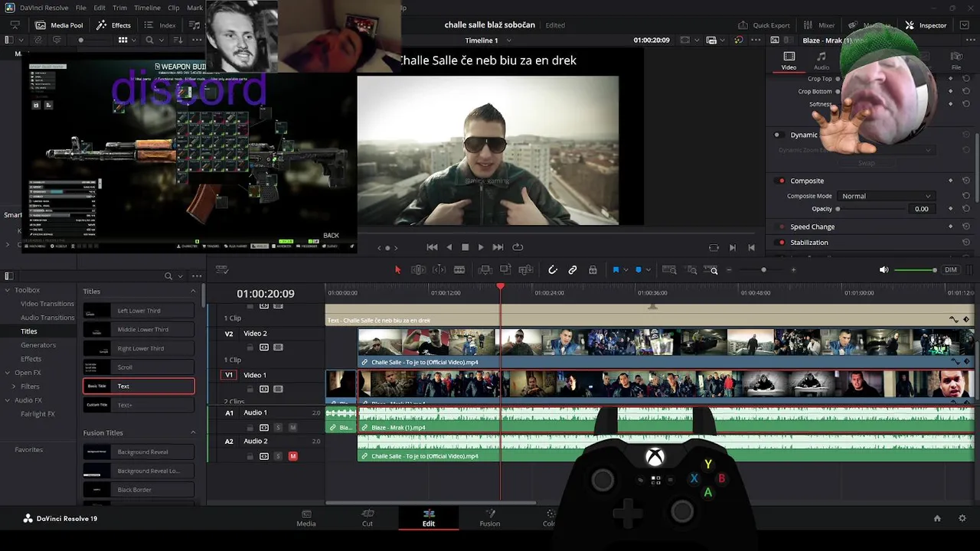Switch to the Cut page tab

click(x=367, y=518)
